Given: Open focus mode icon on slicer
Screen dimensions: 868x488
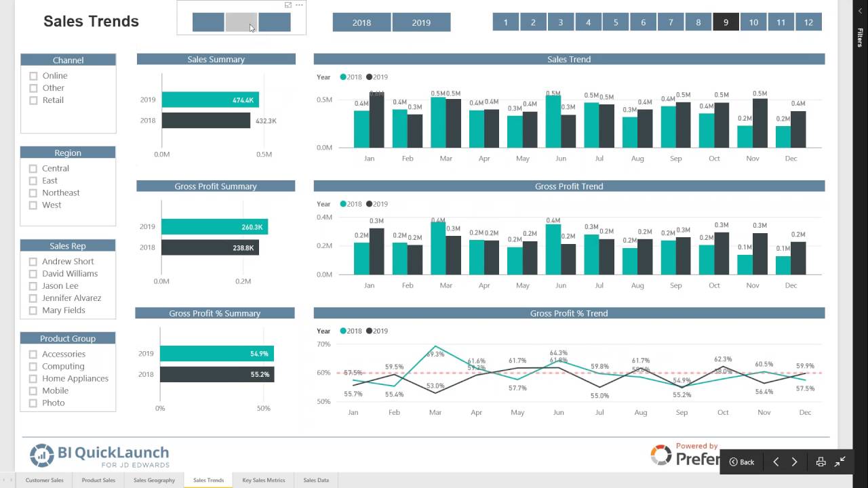Looking at the screenshot, I should [288, 5].
